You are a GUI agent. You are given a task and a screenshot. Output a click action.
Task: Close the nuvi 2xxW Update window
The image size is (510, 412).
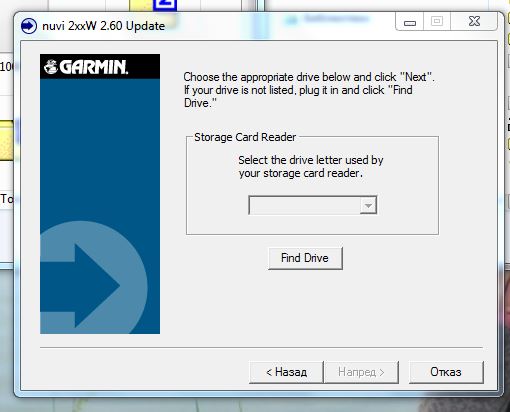[x=474, y=21]
